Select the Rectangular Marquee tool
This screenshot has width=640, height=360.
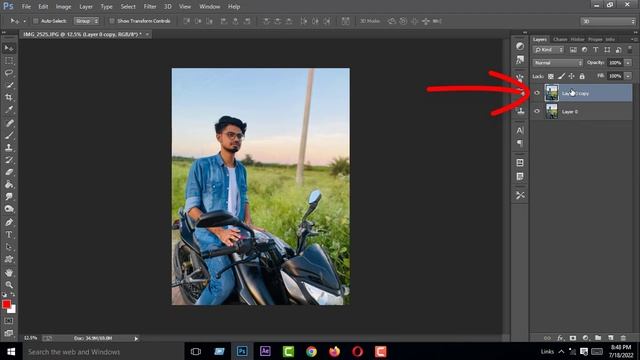9,61
